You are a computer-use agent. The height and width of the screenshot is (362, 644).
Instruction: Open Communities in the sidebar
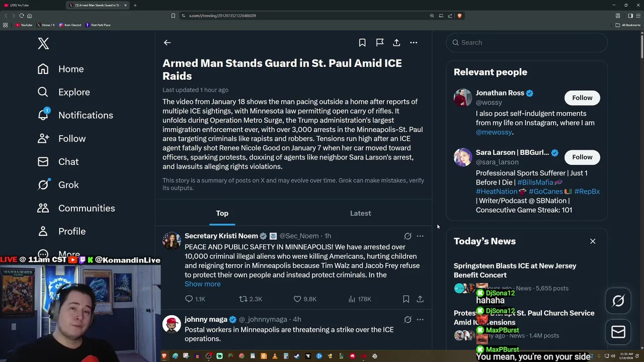76,208
